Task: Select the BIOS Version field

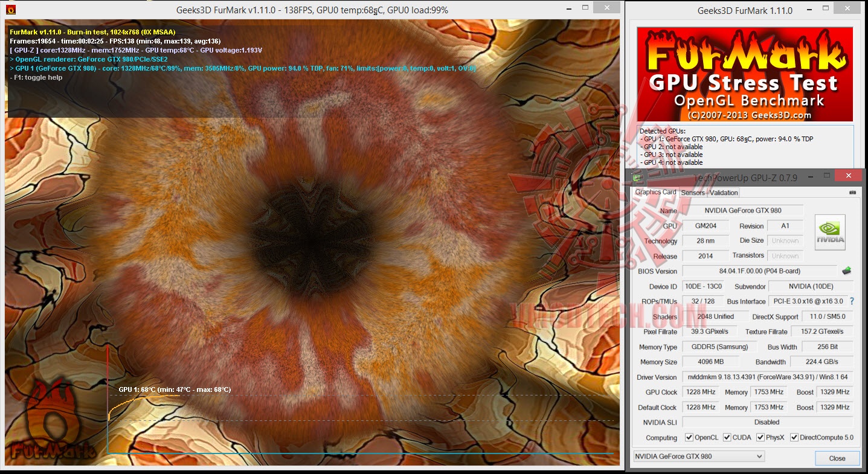Action: (760, 271)
